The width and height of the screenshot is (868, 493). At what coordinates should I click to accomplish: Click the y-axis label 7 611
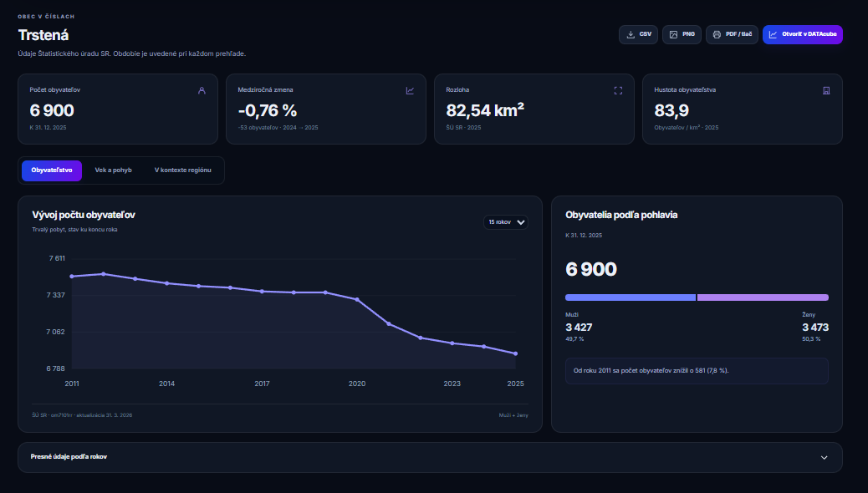[x=57, y=258]
